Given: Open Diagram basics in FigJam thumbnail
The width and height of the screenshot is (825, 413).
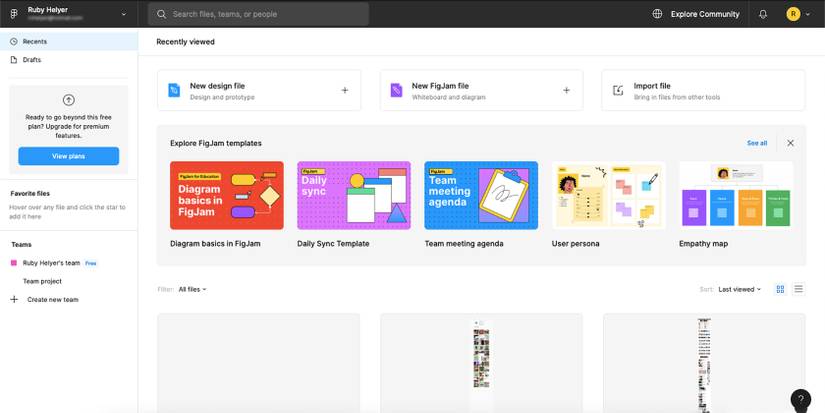Looking at the screenshot, I should (x=227, y=195).
